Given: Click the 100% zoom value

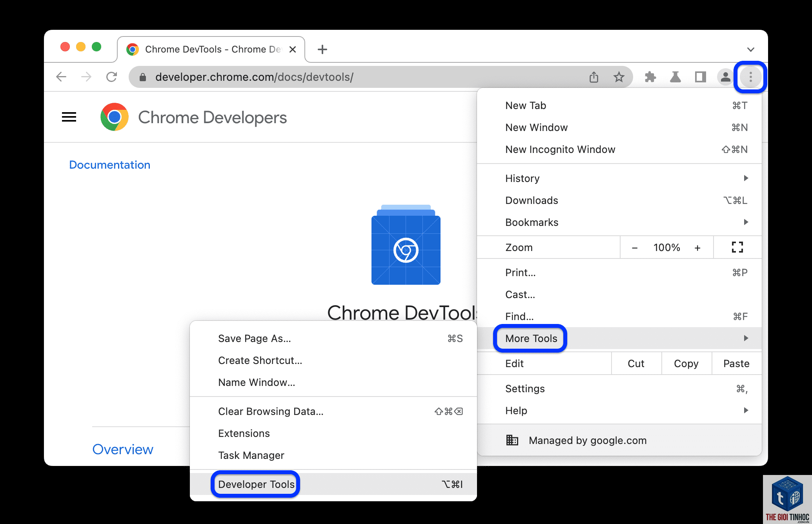Looking at the screenshot, I should [x=666, y=247].
